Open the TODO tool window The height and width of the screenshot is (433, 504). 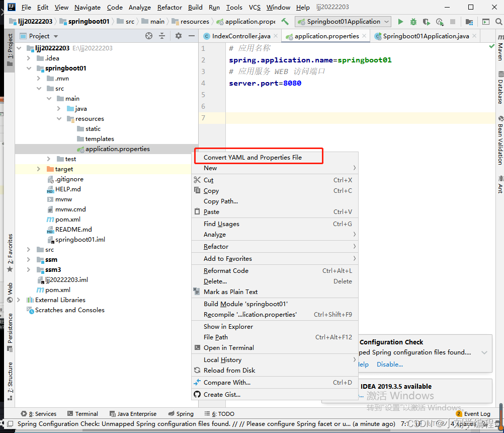point(219,414)
